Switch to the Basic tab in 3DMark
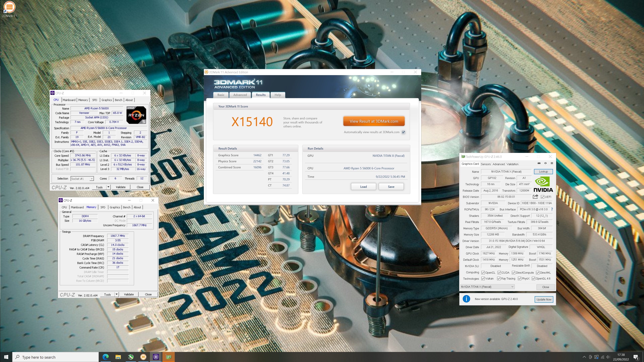Viewport: 644px width, 362px height. click(x=221, y=95)
